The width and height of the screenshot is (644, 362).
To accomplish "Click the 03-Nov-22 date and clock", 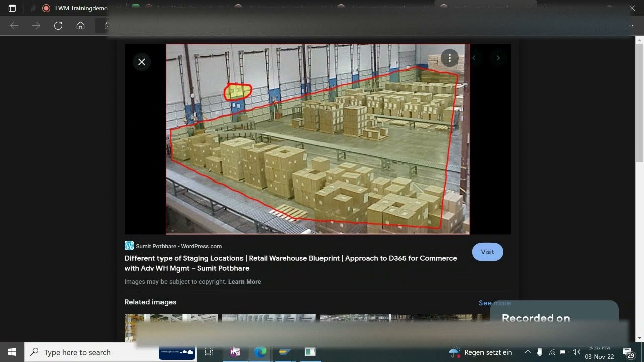I will pos(599,352).
